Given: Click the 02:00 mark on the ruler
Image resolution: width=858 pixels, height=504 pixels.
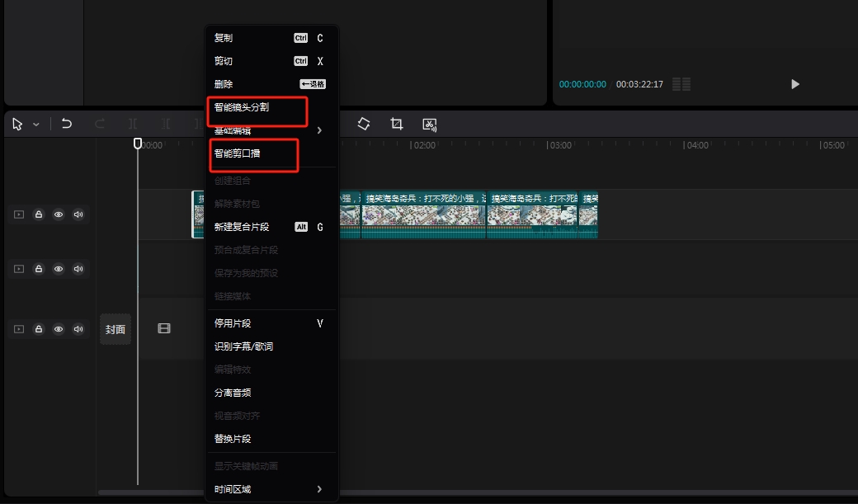Looking at the screenshot, I should [x=425, y=145].
